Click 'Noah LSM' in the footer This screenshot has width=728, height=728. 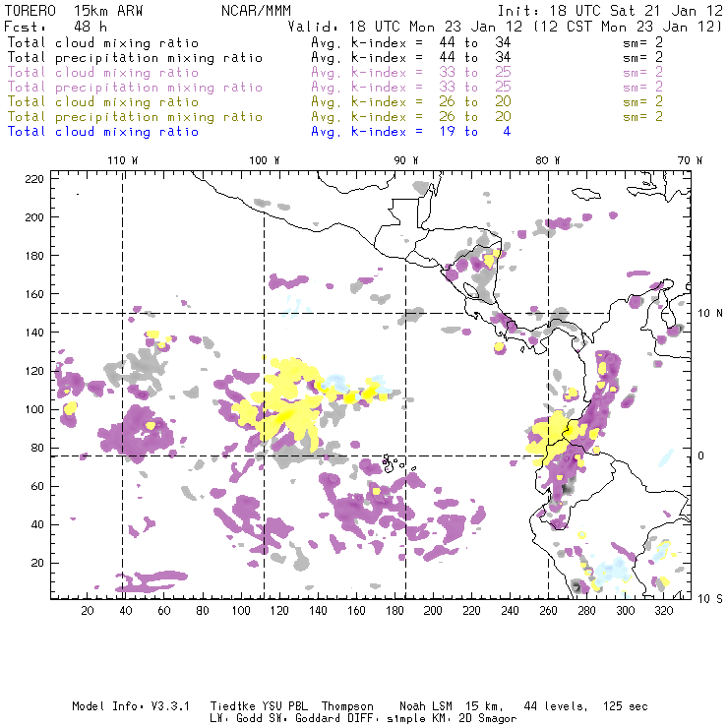coord(426,706)
